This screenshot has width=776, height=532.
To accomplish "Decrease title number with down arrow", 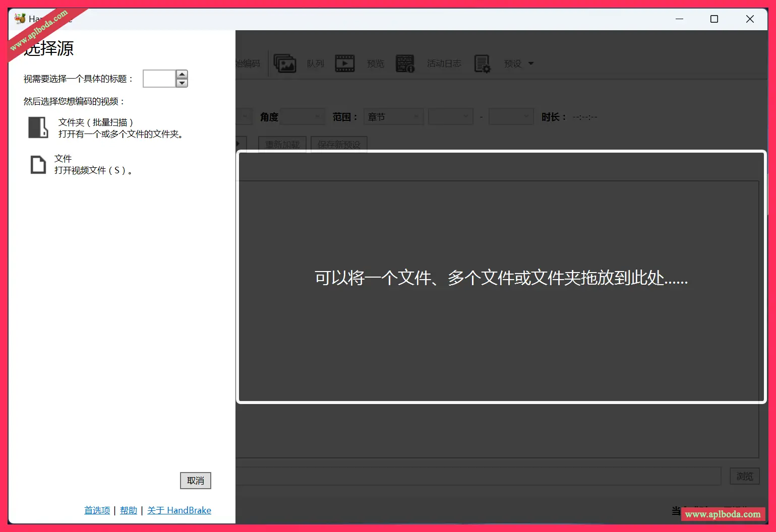I will pos(182,83).
